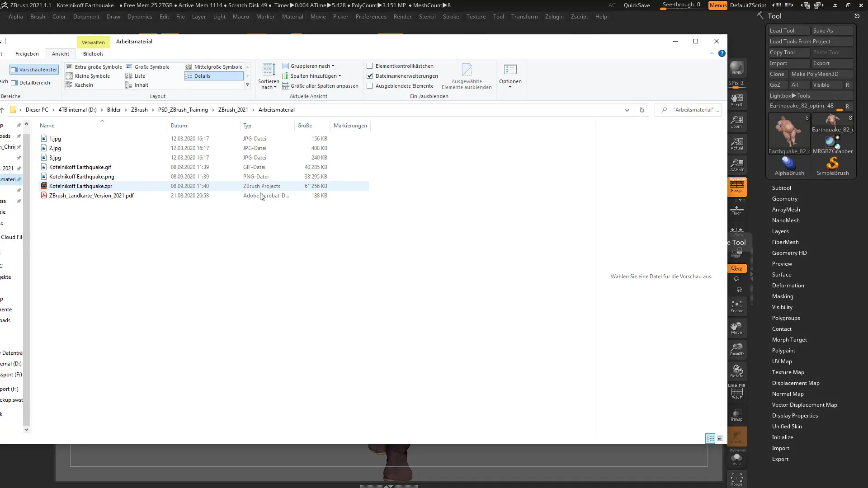Open the Optionen icon

click(510, 76)
